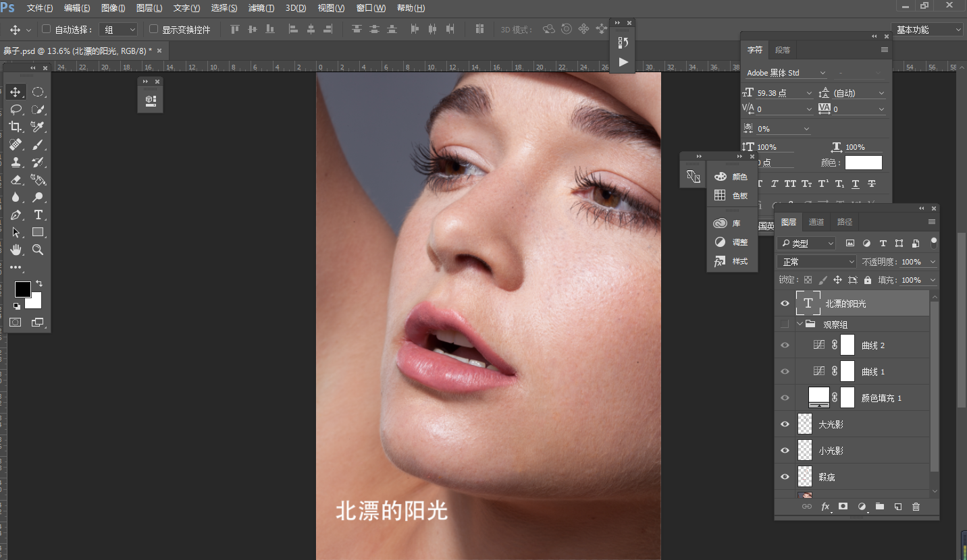The width and height of the screenshot is (967, 560).
Task: Hide the 大光影 layer
Action: point(785,424)
